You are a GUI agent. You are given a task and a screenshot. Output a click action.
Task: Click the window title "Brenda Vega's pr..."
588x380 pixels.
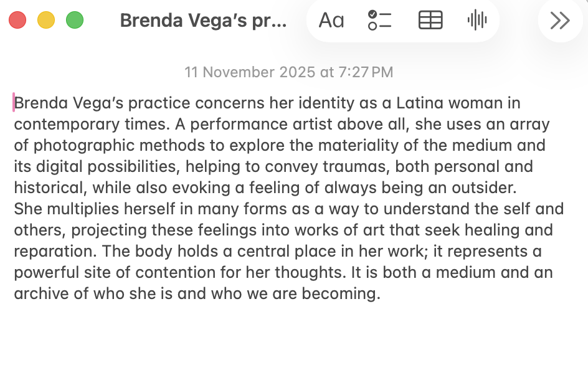(203, 21)
